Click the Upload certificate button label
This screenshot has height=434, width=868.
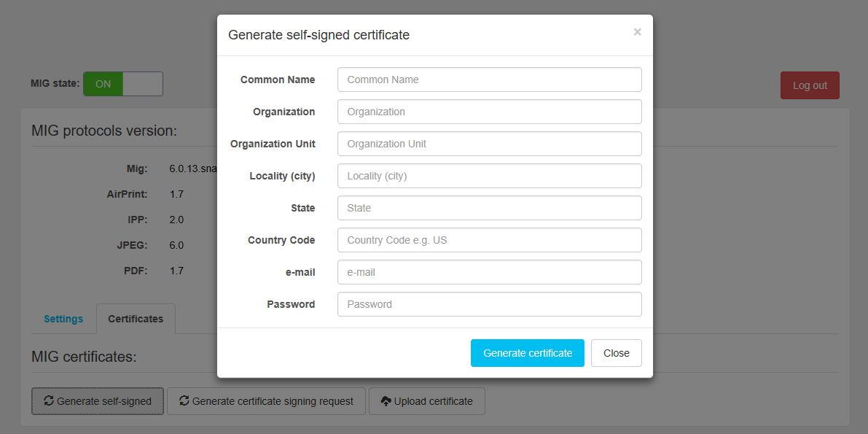[x=434, y=401]
